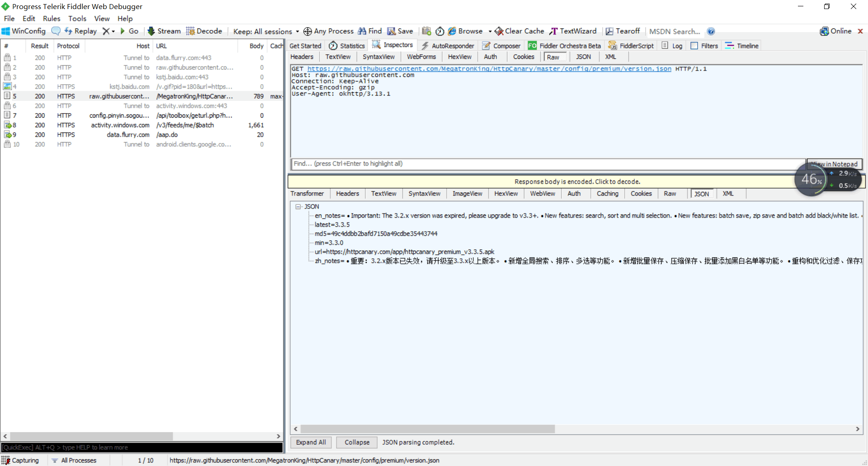Click Any Process target picker
The image size is (868, 466).
(x=328, y=31)
